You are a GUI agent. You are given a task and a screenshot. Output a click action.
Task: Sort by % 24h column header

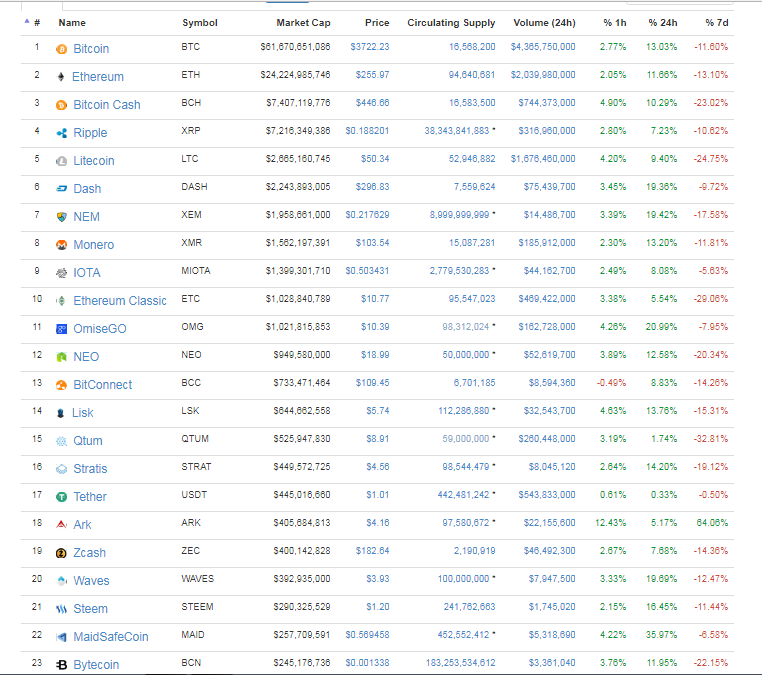pos(663,23)
